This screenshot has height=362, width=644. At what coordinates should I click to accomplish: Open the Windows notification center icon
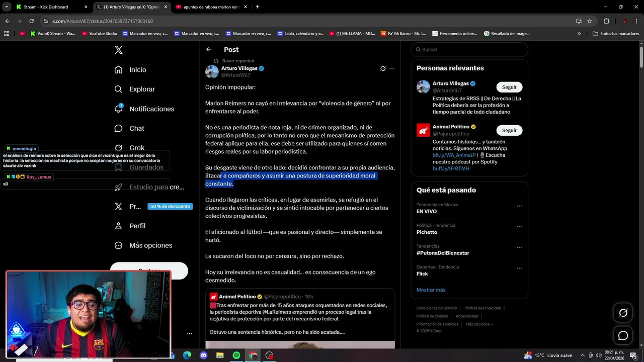click(x=633, y=355)
